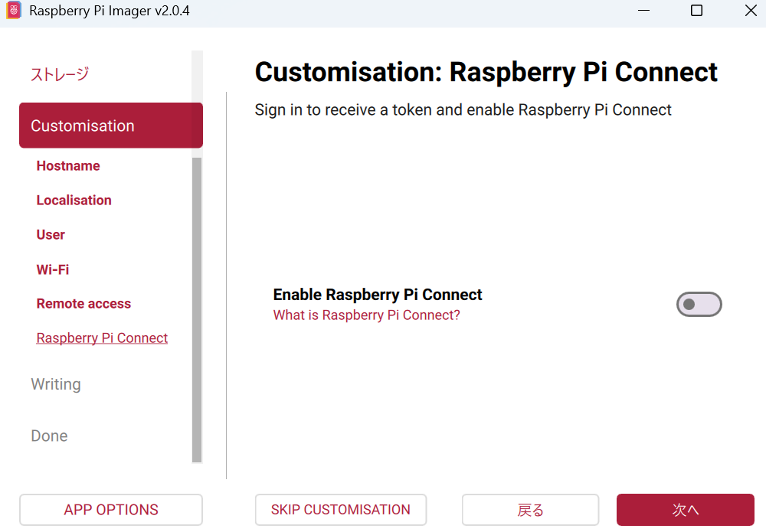Open 'What is Raspberry Pi Connect?' link
This screenshot has height=532, width=766.
pyautogui.click(x=366, y=315)
